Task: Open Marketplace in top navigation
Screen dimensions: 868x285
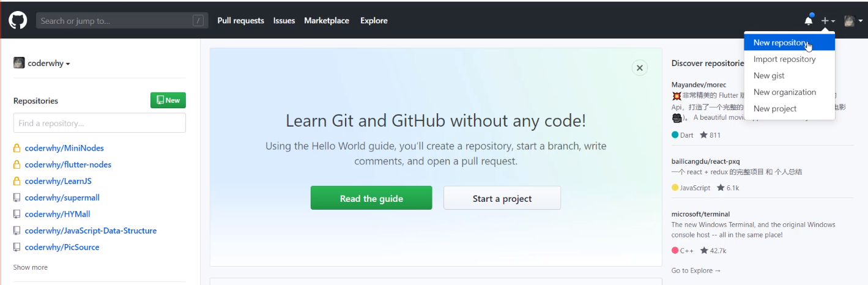Action: point(327,21)
